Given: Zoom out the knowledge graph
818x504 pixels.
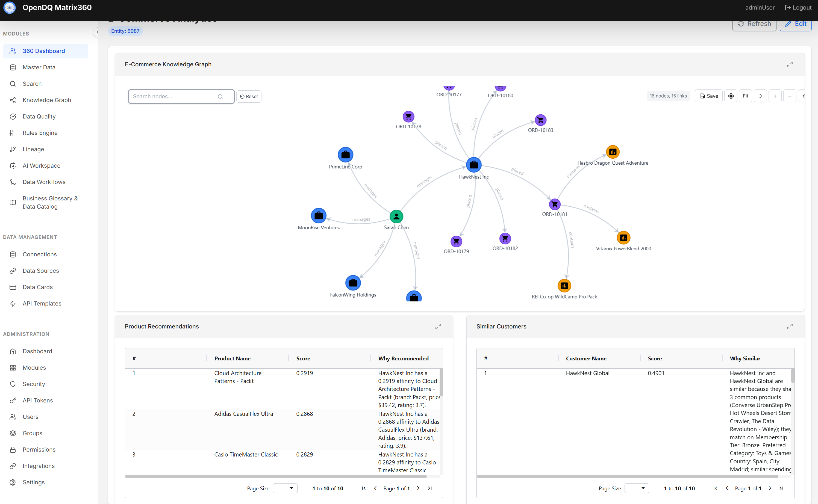Looking at the screenshot, I should 789,96.
